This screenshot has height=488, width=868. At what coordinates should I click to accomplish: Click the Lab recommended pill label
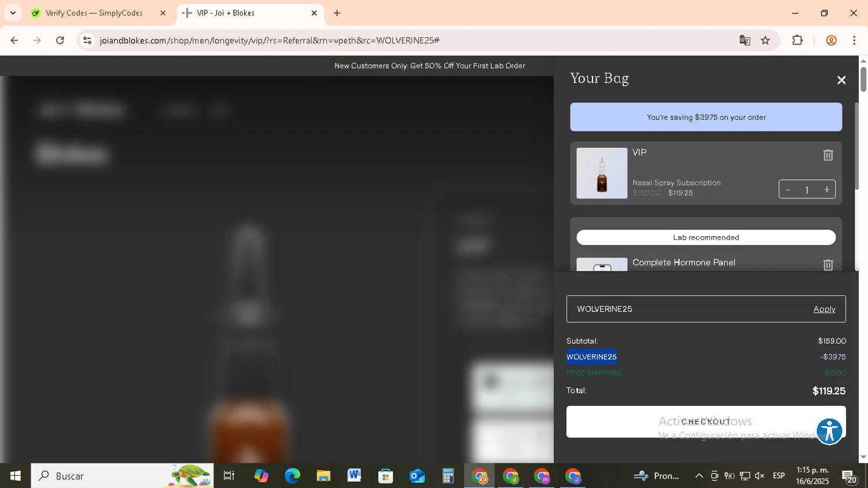[x=706, y=237]
